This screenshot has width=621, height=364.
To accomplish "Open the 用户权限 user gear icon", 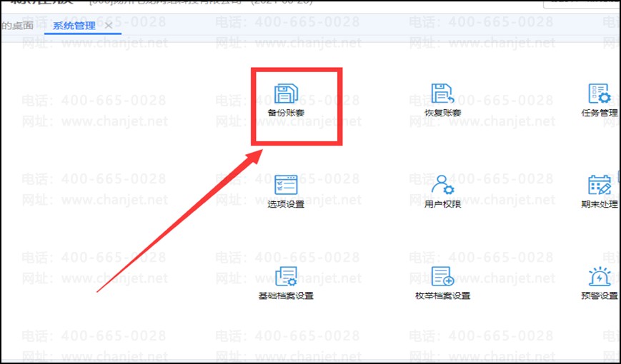I will (x=442, y=185).
